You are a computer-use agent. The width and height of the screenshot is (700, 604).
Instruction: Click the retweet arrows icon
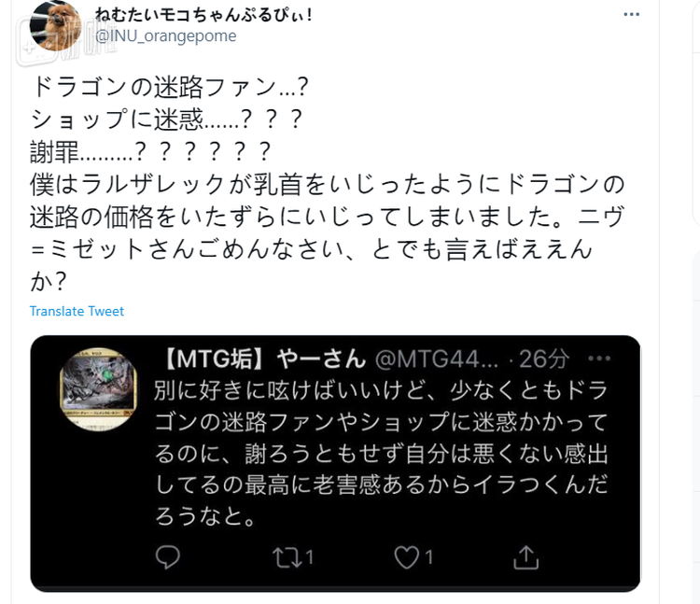(x=287, y=557)
